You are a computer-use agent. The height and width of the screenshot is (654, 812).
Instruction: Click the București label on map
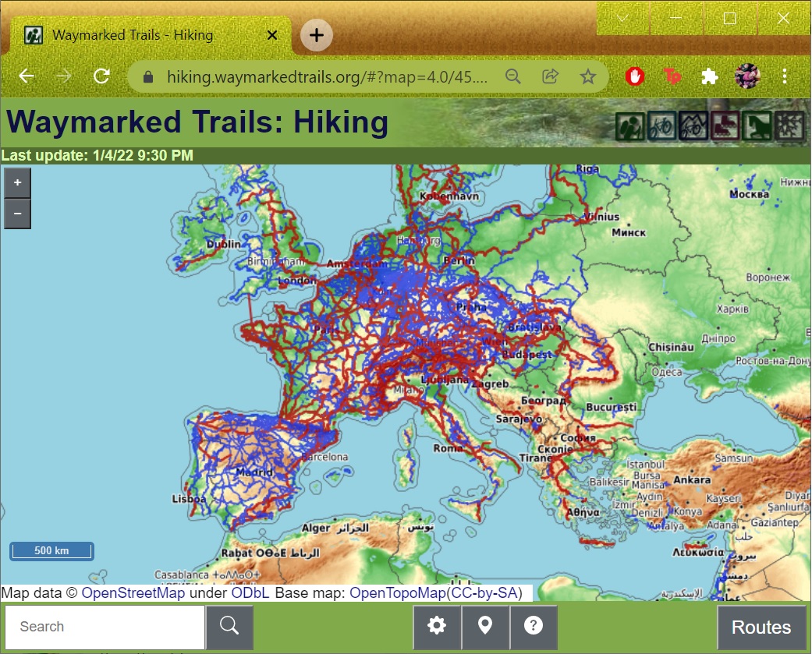pos(611,408)
